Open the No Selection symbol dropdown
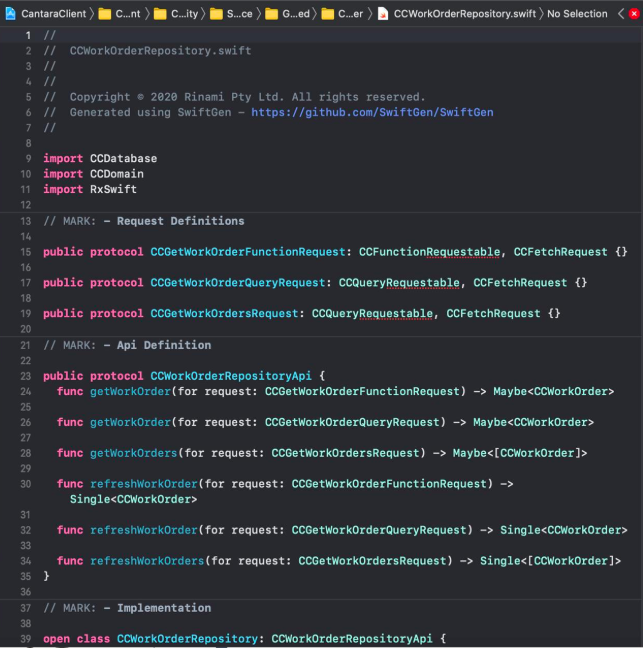This screenshot has width=643, height=648. [x=577, y=13]
